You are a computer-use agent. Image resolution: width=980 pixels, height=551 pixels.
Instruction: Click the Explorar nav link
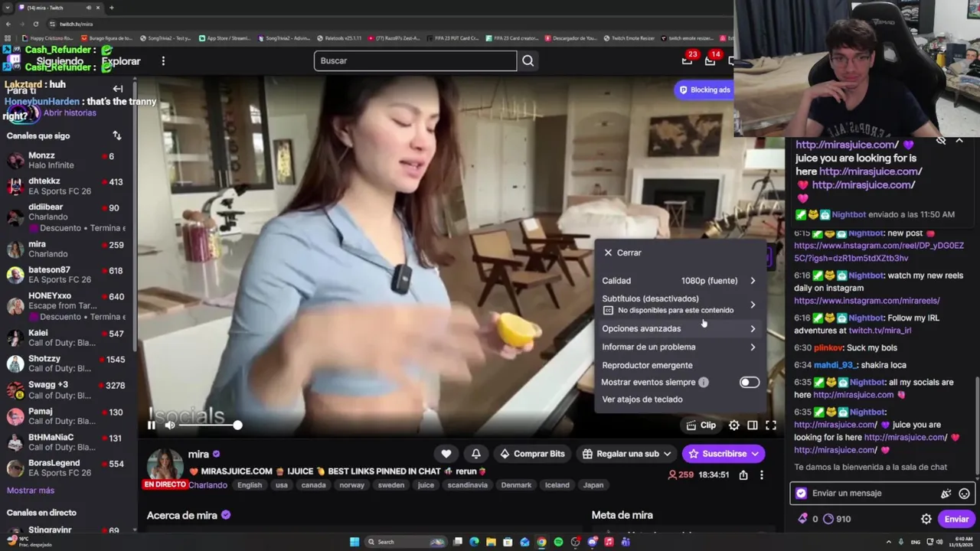pyautogui.click(x=121, y=61)
